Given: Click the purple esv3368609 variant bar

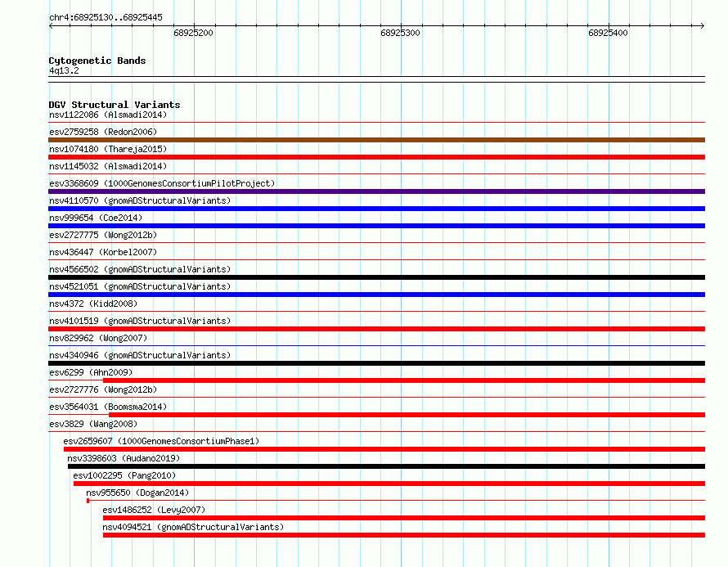Looking at the screenshot, I should pos(376,191).
